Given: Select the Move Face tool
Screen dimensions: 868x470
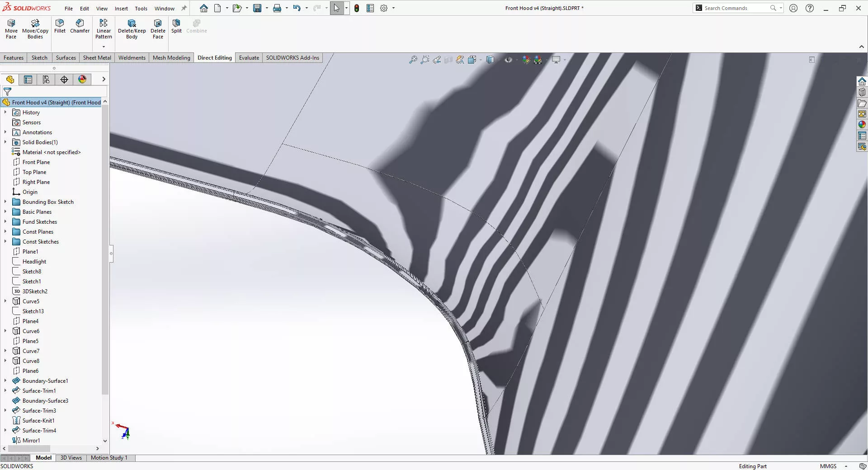Looking at the screenshot, I should click(11, 27).
